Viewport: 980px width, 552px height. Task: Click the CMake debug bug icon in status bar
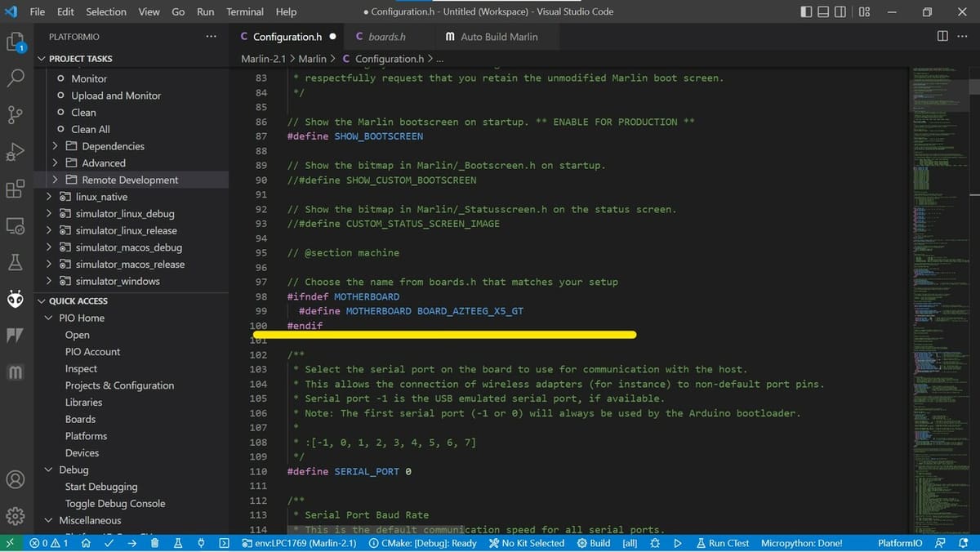pyautogui.click(x=655, y=543)
